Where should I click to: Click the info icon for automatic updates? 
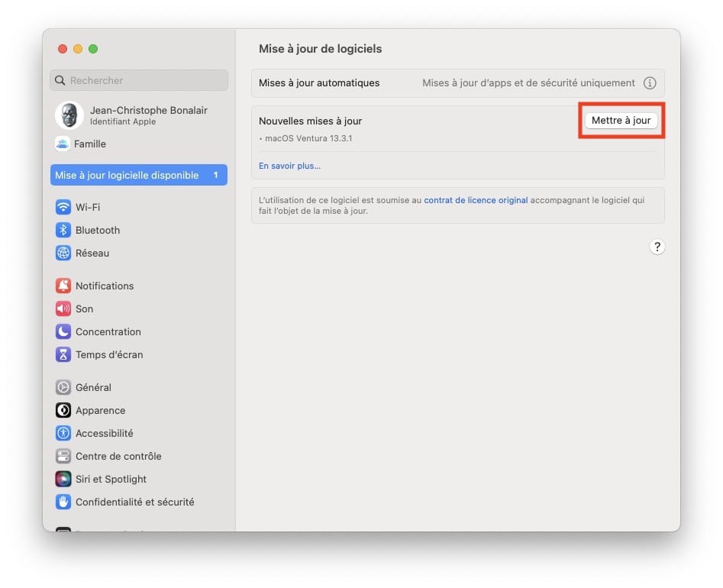point(650,83)
